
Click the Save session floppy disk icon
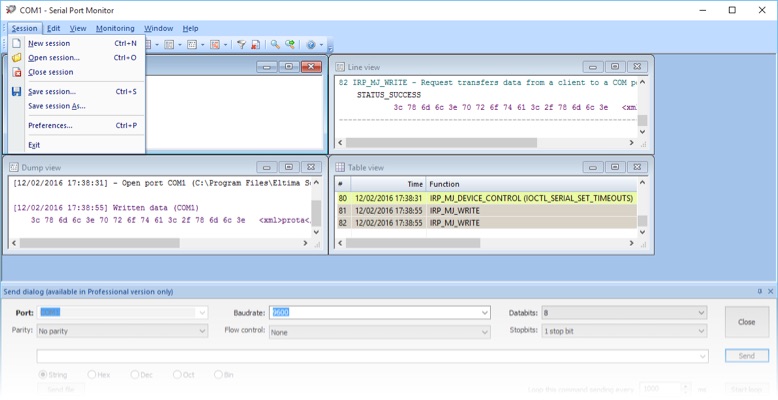(x=16, y=91)
